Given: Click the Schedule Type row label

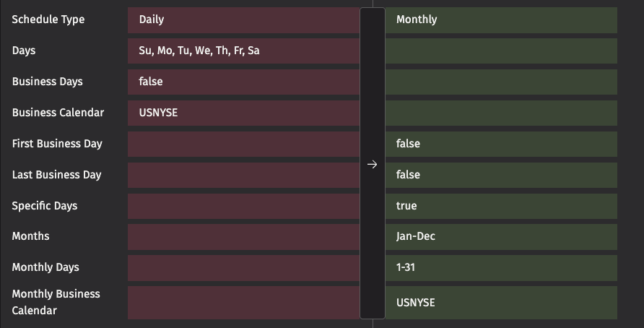Looking at the screenshot, I should pos(48,20).
